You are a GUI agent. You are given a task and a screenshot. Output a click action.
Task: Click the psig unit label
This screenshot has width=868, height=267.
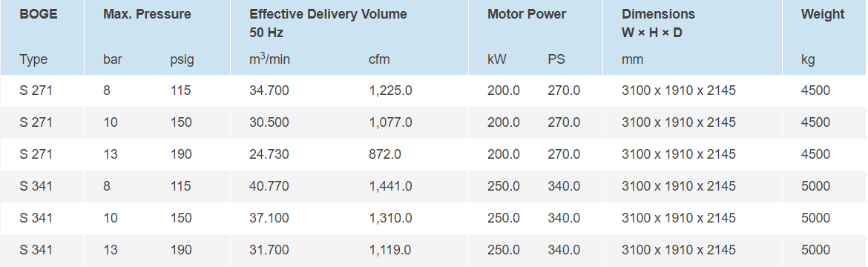click(x=182, y=60)
